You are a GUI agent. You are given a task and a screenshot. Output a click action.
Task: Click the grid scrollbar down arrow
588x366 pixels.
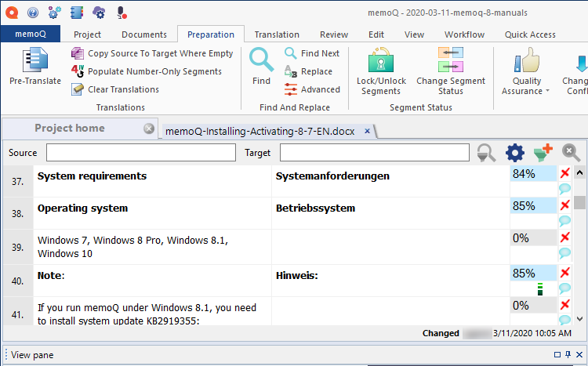coord(579,319)
